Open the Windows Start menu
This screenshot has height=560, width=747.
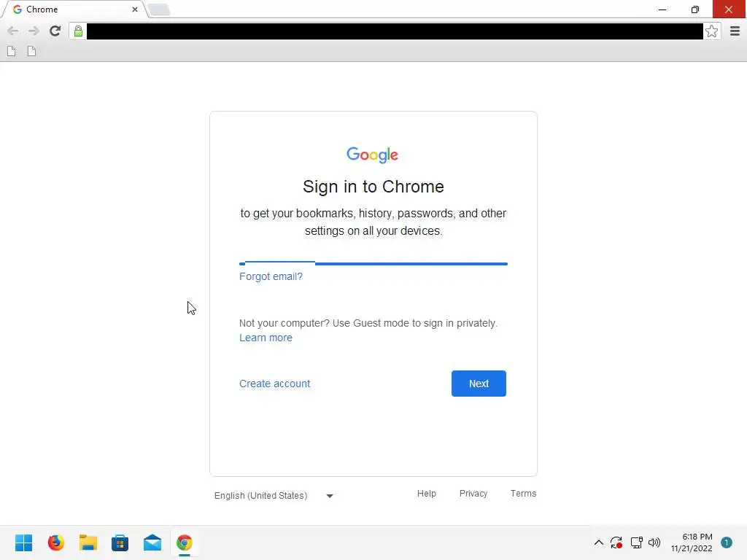pyautogui.click(x=24, y=542)
